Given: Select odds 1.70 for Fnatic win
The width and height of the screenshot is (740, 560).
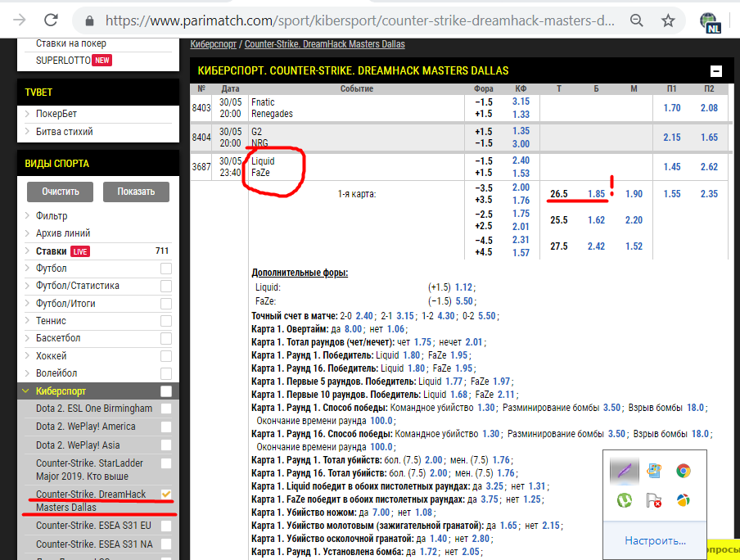Looking at the screenshot, I should point(671,108).
